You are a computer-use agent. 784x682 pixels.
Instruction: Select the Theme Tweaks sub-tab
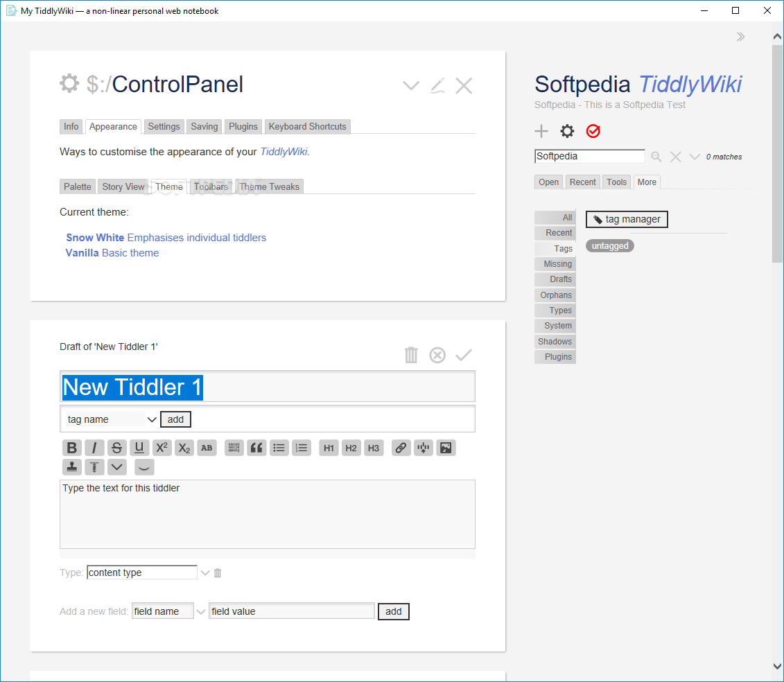(x=269, y=186)
